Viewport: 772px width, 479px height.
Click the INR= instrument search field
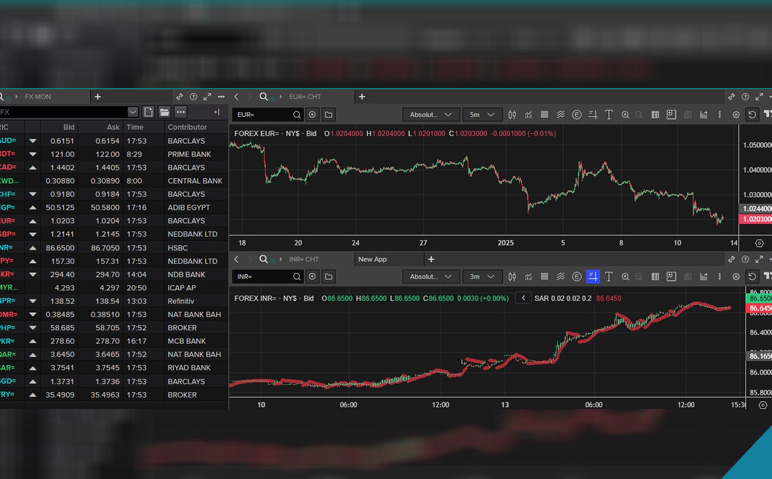tap(268, 277)
